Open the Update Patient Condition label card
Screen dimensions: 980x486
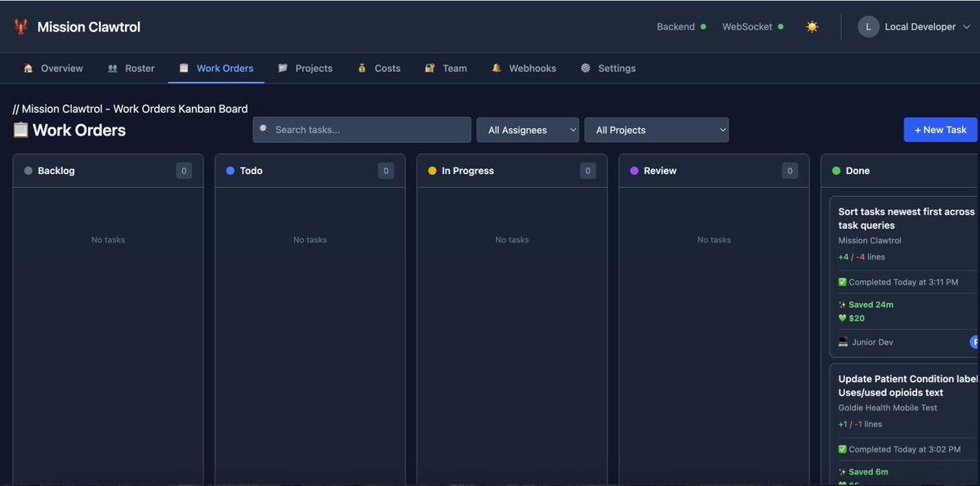[x=904, y=425]
